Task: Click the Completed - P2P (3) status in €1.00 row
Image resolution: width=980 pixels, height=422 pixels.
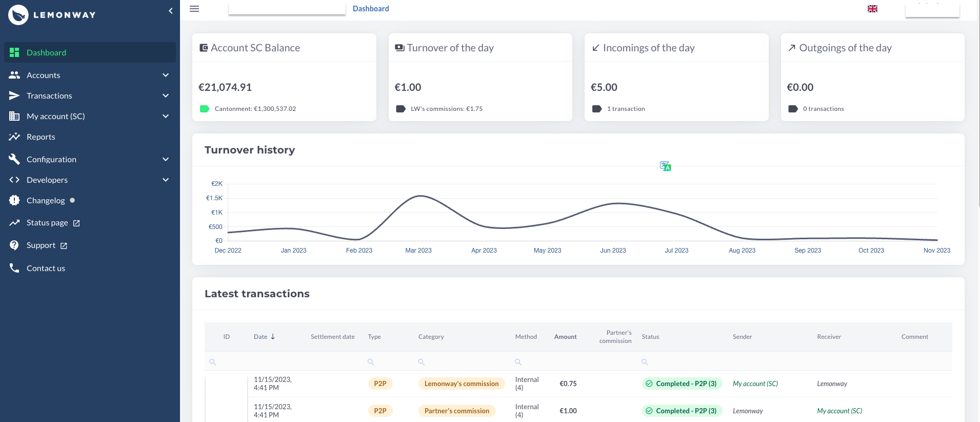Action: [x=682, y=411]
